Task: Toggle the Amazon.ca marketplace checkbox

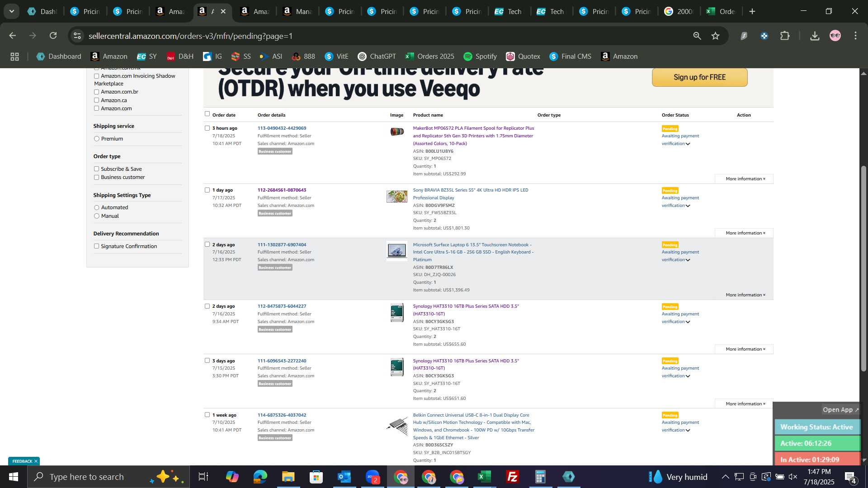Action: [x=96, y=100]
